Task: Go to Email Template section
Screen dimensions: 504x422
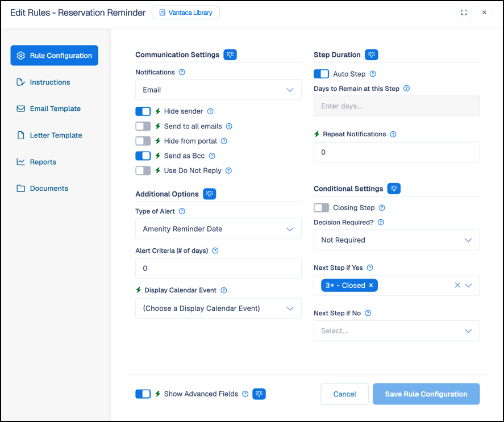Action: [x=48, y=108]
